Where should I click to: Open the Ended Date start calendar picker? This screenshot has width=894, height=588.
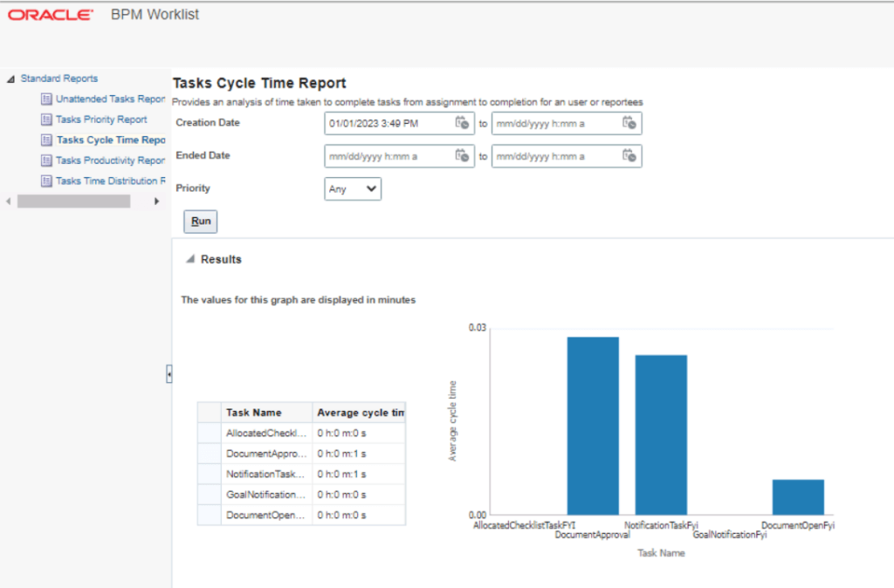point(462,156)
